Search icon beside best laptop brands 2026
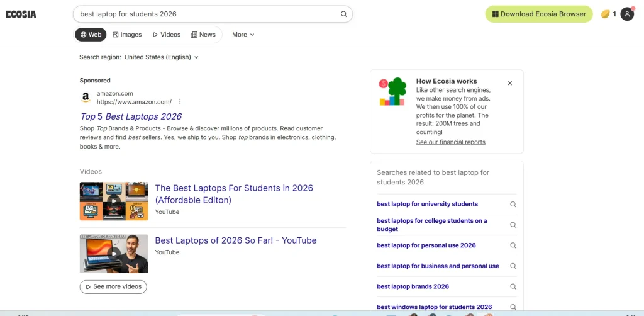This screenshot has width=644, height=316. point(513,286)
